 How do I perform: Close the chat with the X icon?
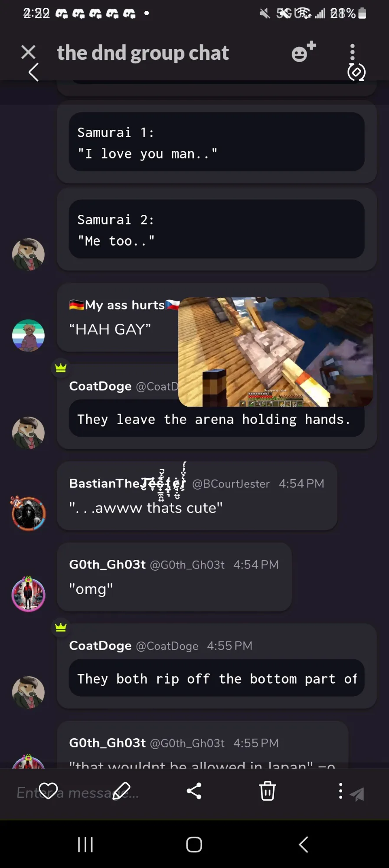click(29, 52)
